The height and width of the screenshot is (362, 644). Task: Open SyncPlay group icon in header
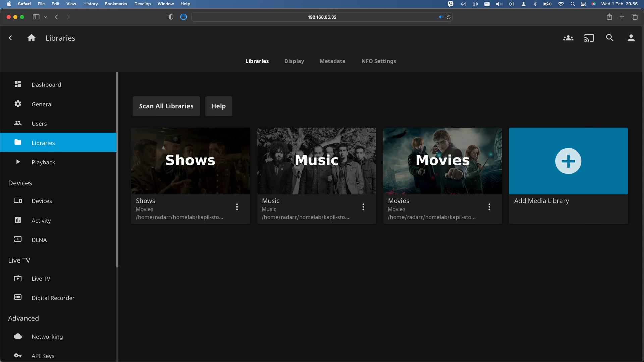568,38
